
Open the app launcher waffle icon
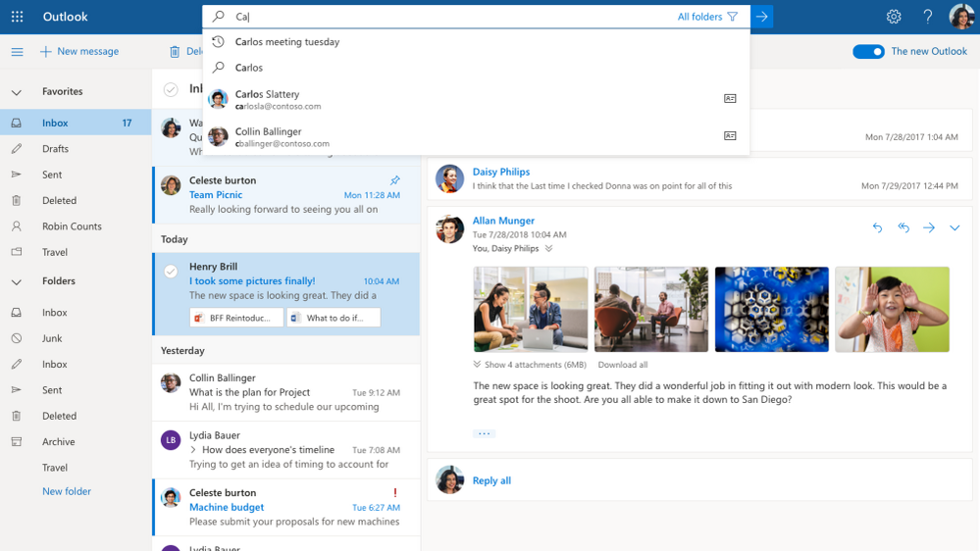click(x=17, y=17)
